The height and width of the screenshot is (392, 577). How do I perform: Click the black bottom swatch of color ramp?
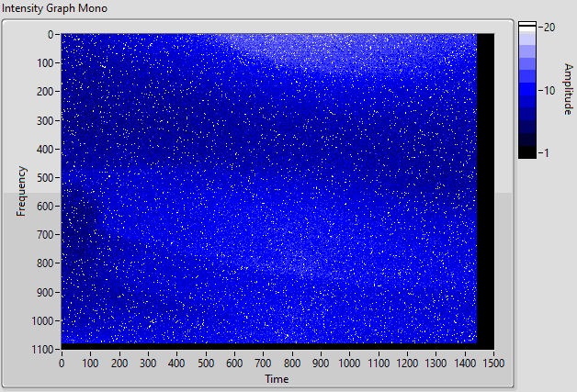coord(527,152)
